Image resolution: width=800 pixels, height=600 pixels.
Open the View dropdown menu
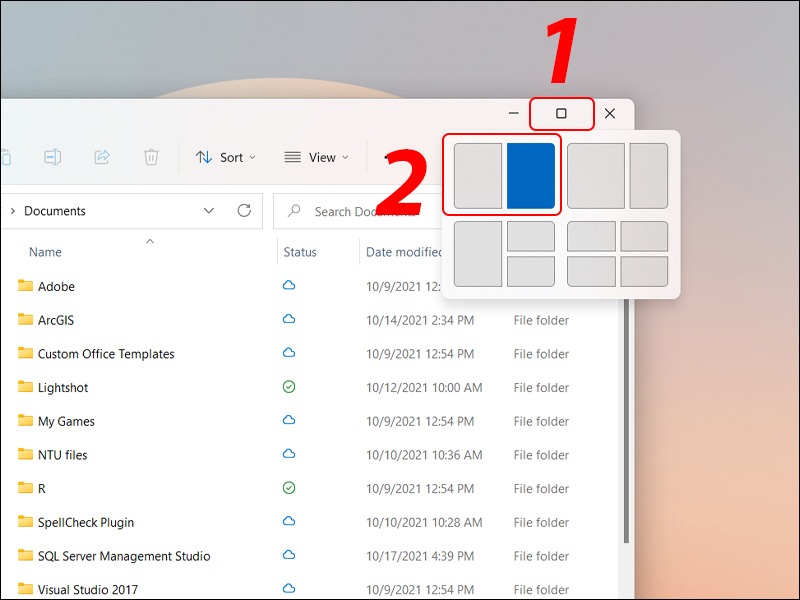[x=317, y=157]
